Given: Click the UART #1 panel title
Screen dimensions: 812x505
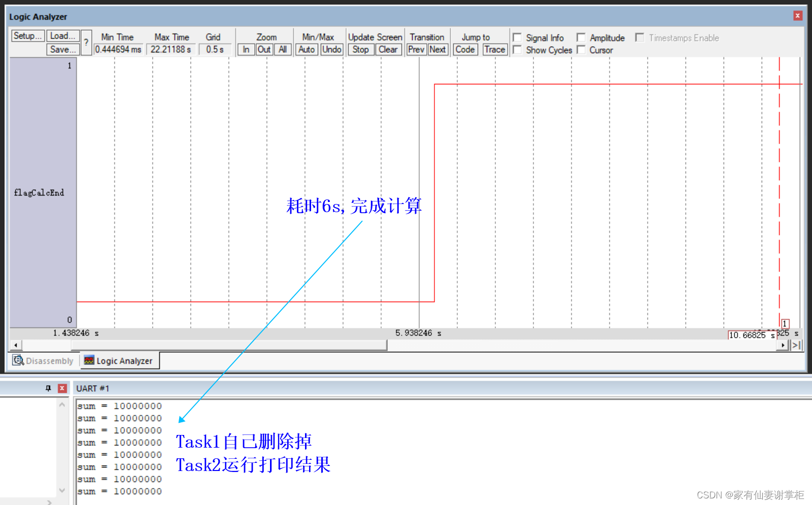Looking at the screenshot, I should pos(92,388).
